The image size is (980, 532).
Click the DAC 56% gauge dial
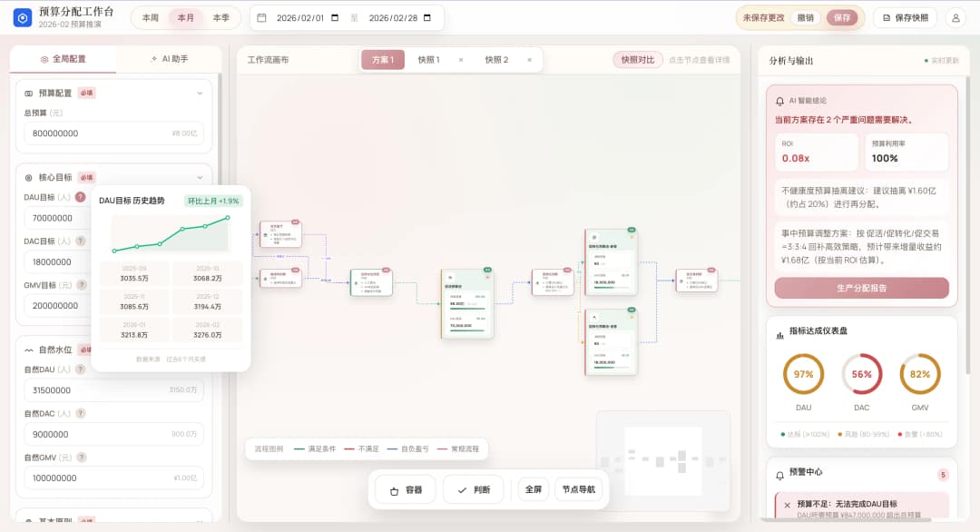click(x=861, y=373)
